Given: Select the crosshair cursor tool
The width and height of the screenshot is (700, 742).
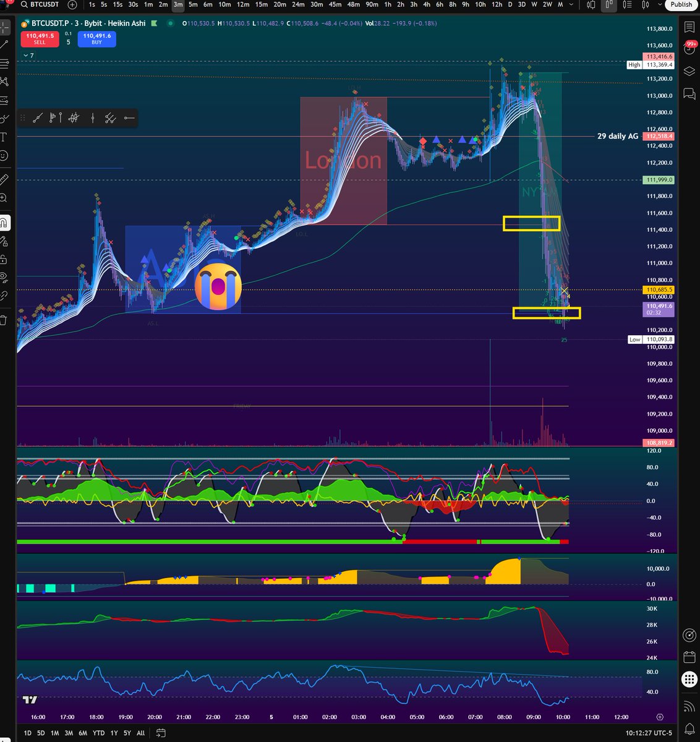Looking at the screenshot, I should [x=4, y=27].
